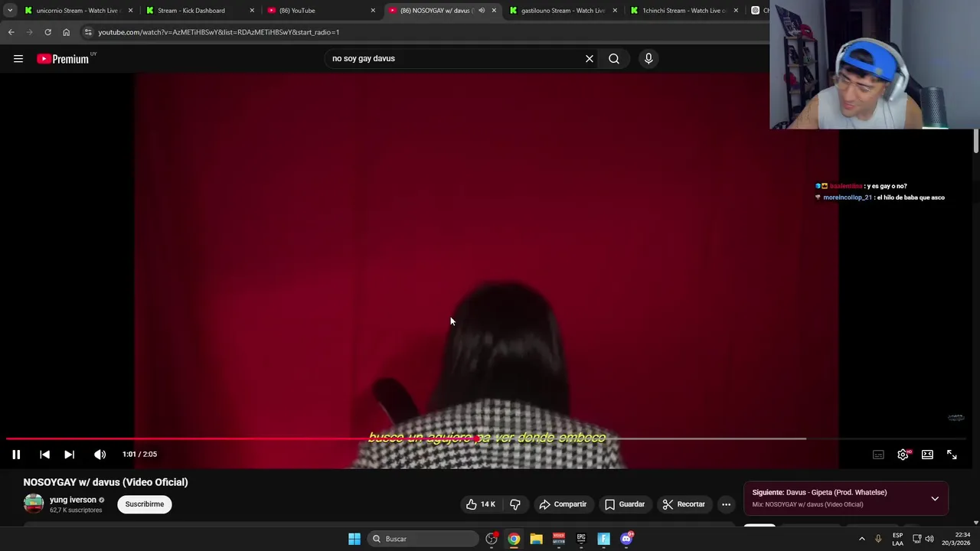Open the yung iverson channel name link
980x551 pixels.
[73, 500]
